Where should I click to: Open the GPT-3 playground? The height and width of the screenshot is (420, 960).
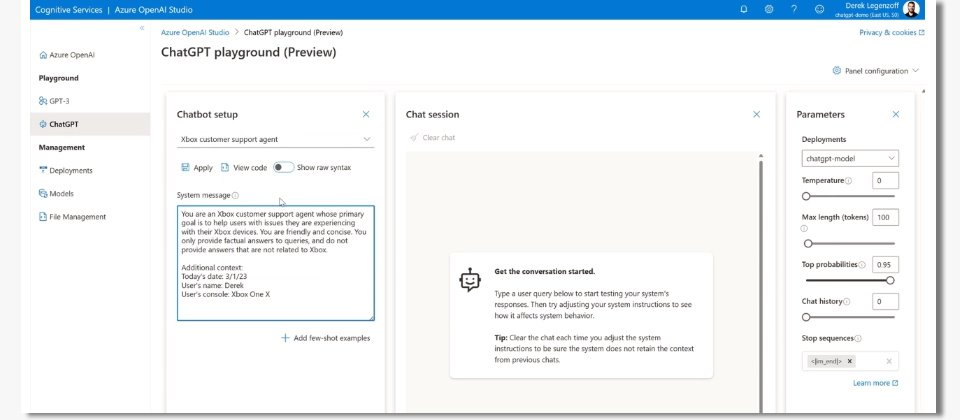(x=54, y=101)
